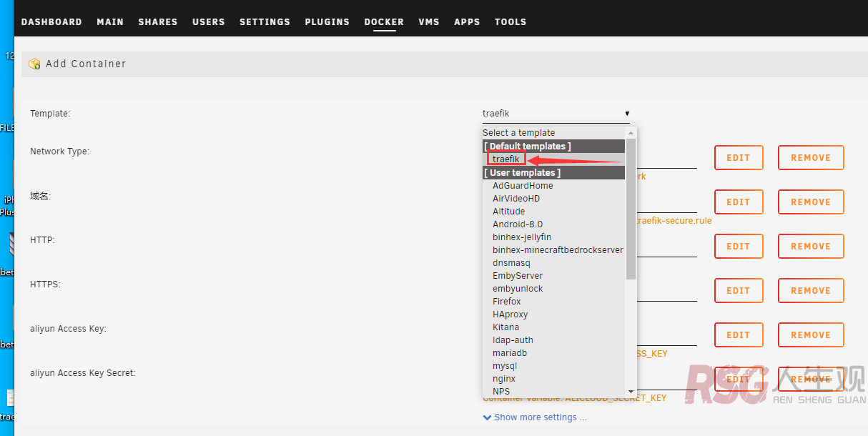The image size is (868, 436).
Task: Click EDIT for HTTPS row
Action: pos(739,291)
